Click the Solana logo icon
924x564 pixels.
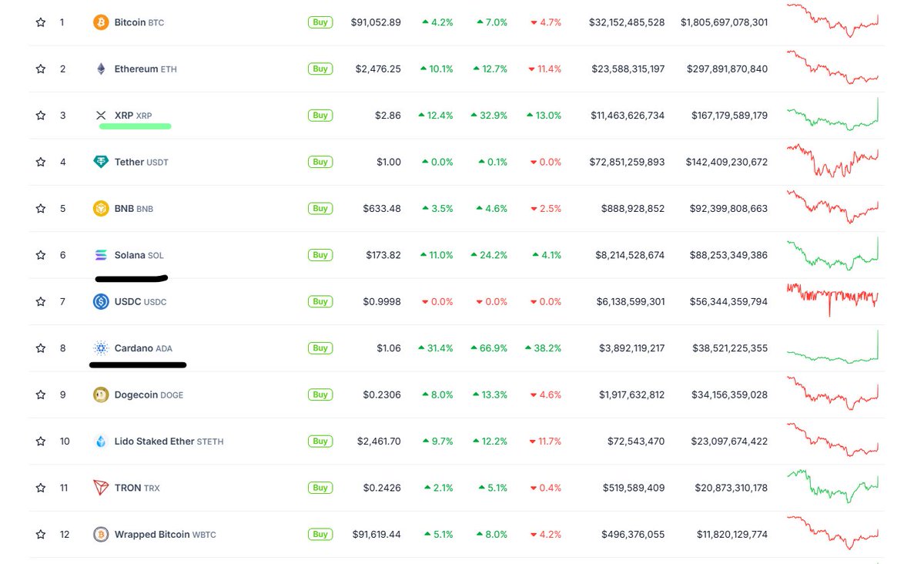pyautogui.click(x=101, y=255)
